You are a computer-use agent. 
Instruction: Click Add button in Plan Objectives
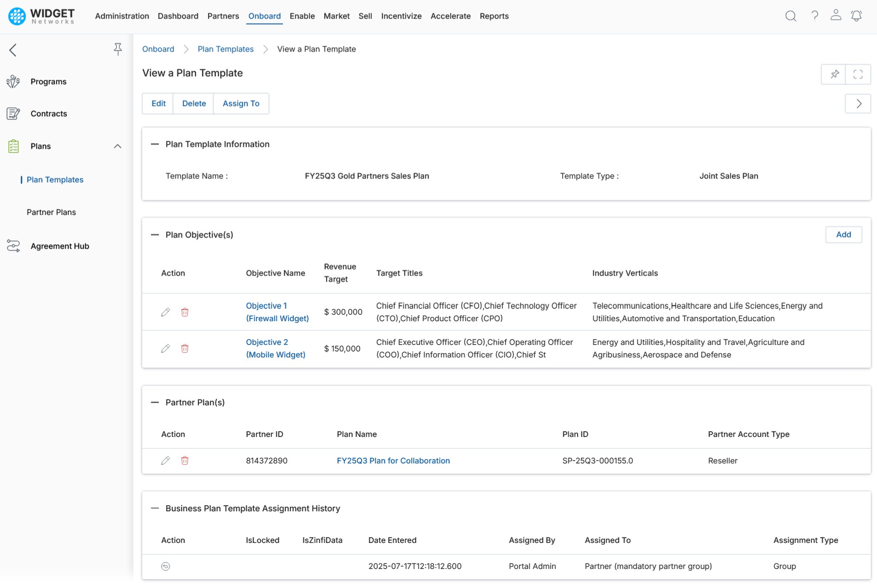click(x=844, y=235)
